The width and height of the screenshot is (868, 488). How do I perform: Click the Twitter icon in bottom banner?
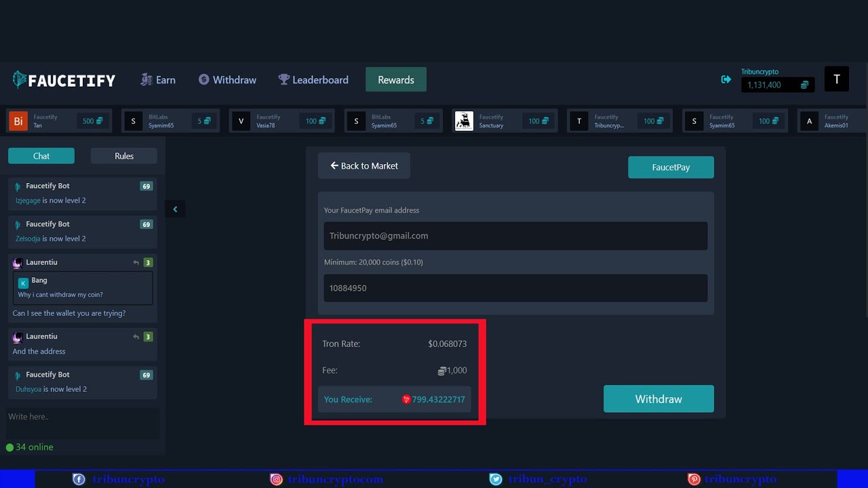pos(496,479)
